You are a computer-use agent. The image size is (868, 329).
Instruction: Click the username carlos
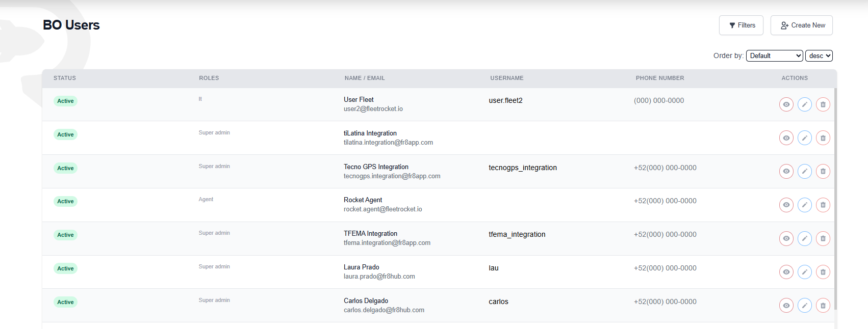pyautogui.click(x=498, y=301)
